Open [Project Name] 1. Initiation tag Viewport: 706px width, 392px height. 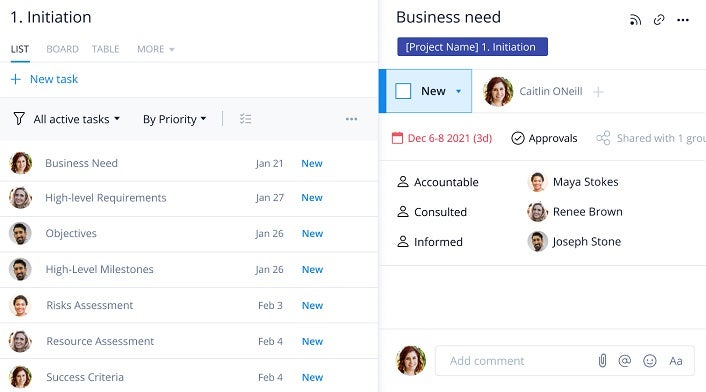click(x=472, y=47)
